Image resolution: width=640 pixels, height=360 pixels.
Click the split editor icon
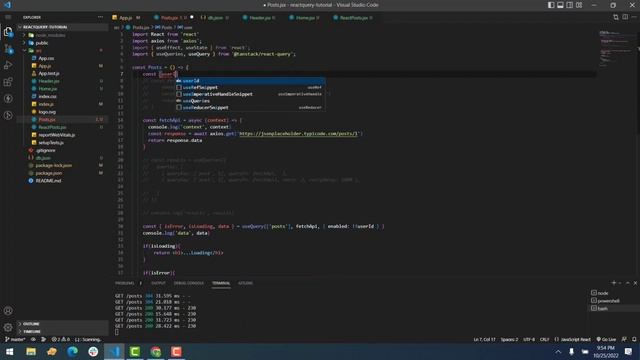pyautogui.click(x=625, y=17)
